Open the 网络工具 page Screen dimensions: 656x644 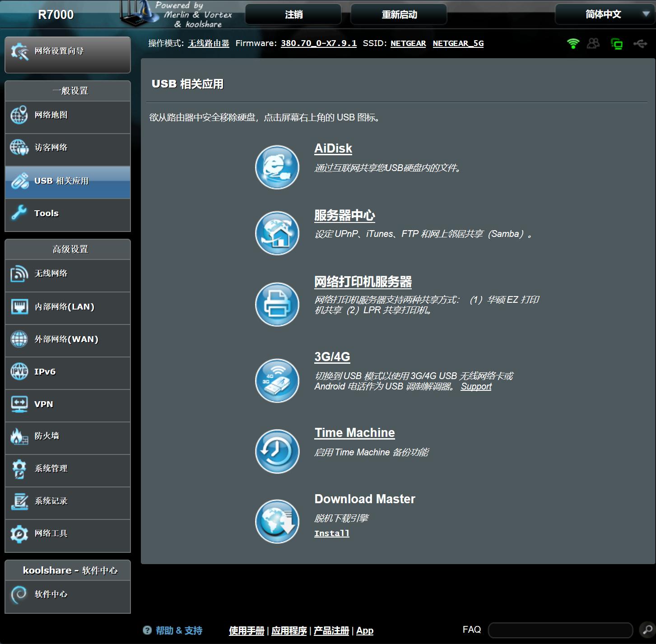pos(68,536)
